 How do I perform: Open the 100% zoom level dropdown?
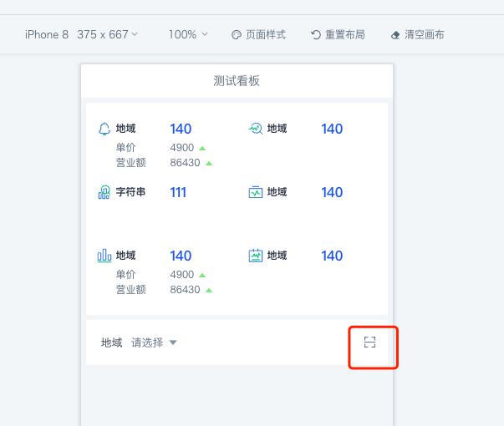188,34
